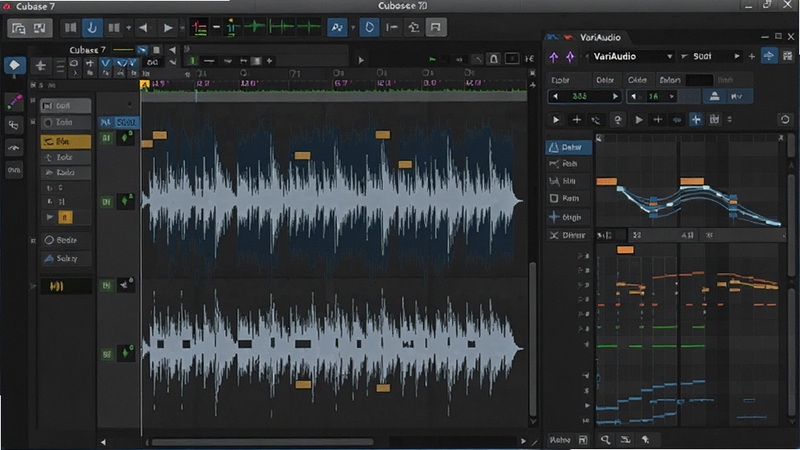Click the first purple up-arrow in VariAudio
Image resolution: width=800 pixels, height=450 pixels.
tap(554, 57)
